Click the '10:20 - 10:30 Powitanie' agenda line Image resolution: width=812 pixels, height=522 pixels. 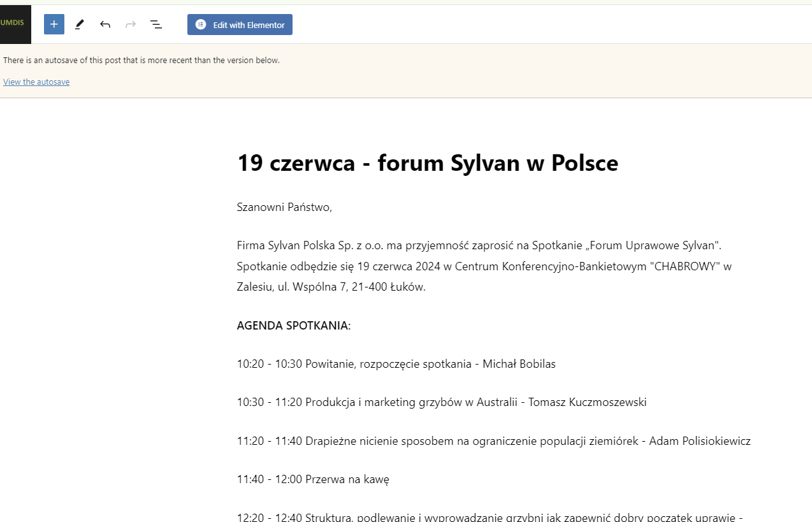396,364
